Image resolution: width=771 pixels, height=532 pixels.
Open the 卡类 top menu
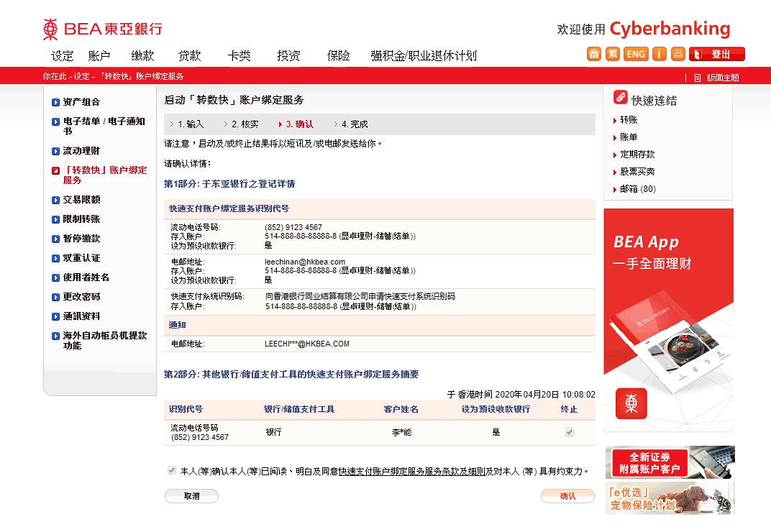point(239,55)
